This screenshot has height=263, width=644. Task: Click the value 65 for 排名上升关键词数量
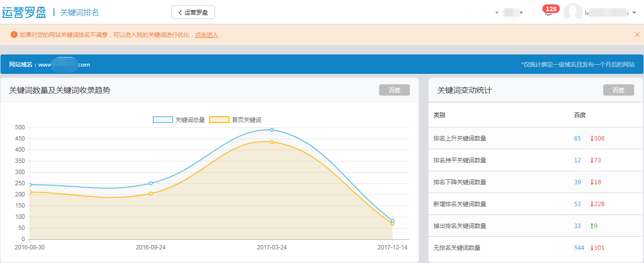[577, 139]
